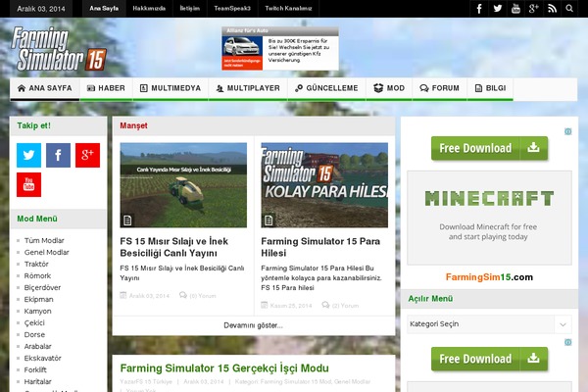This screenshot has width=588, height=392.
Task: Open Hakkımızda page
Action: [149, 8]
